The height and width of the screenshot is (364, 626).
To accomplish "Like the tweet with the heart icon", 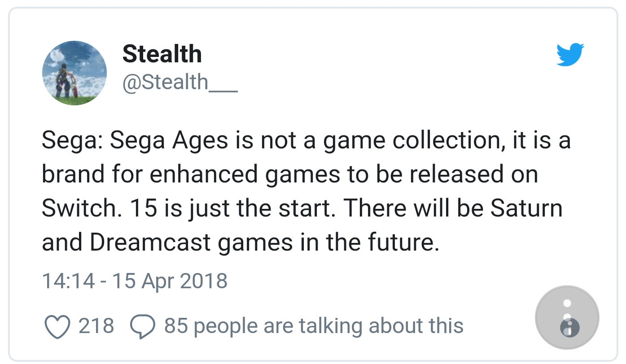I will [x=58, y=326].
